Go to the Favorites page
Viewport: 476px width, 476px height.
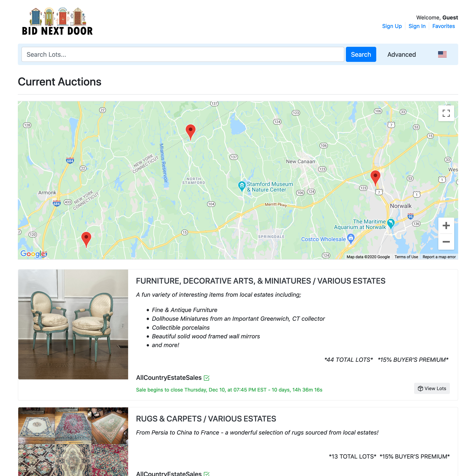[x=443, y=26]
